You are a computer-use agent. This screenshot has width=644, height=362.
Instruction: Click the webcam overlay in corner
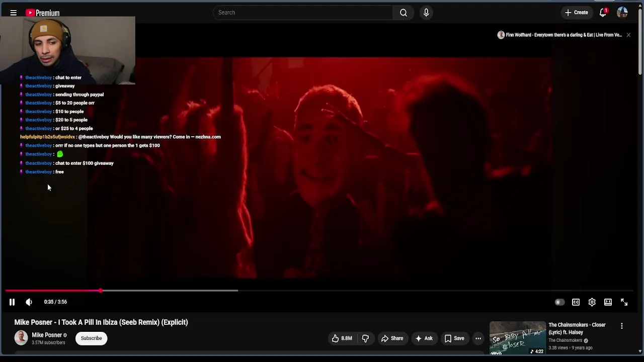pyautogui.click(x=67, y=50)
